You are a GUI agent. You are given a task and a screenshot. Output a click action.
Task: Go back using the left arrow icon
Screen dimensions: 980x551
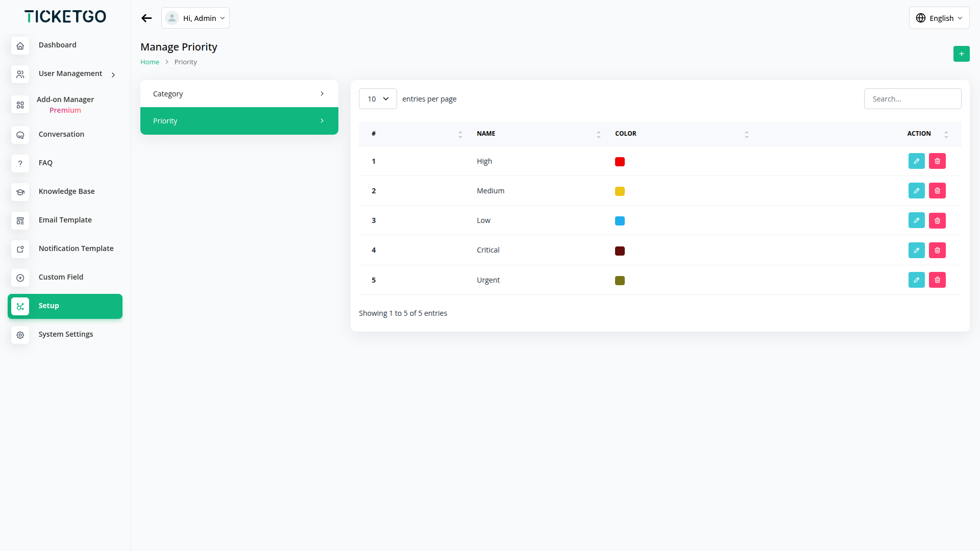(x=146, y=18)
